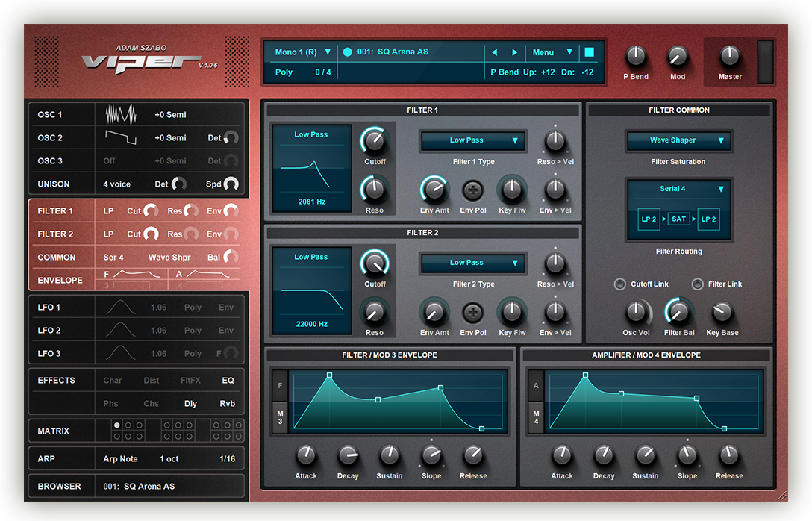The width and height of the screenshot is (812, 521).
Task: Click the next preset arrow
Action: click(x=514, y=52)
